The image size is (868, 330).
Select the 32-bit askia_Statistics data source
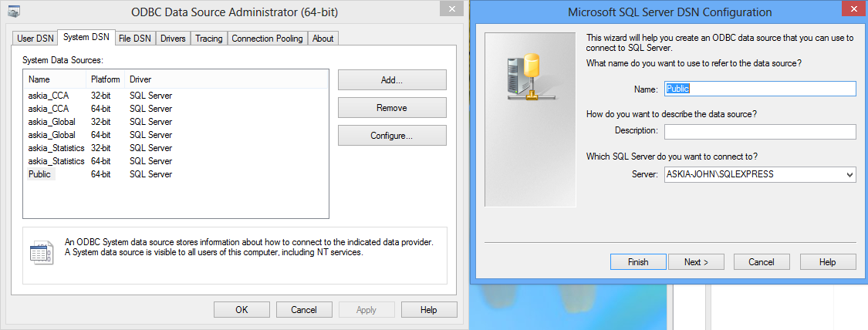56,148
